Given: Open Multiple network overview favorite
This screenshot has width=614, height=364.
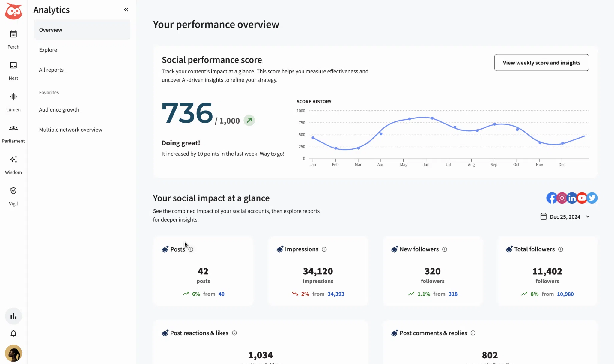Looking at the screenshot, I should click(x=71, y=130).
